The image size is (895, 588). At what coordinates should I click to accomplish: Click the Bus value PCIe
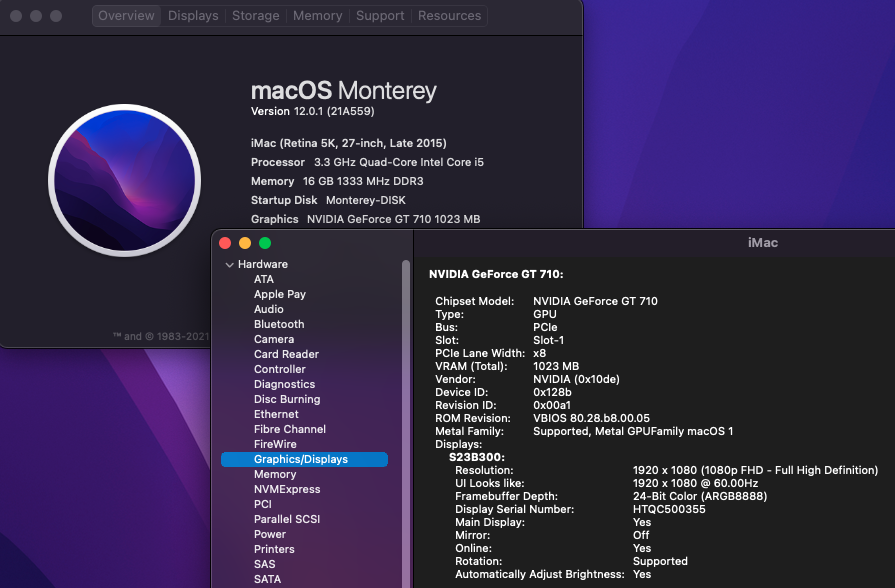pyautogui.click(x=545, y=327)
